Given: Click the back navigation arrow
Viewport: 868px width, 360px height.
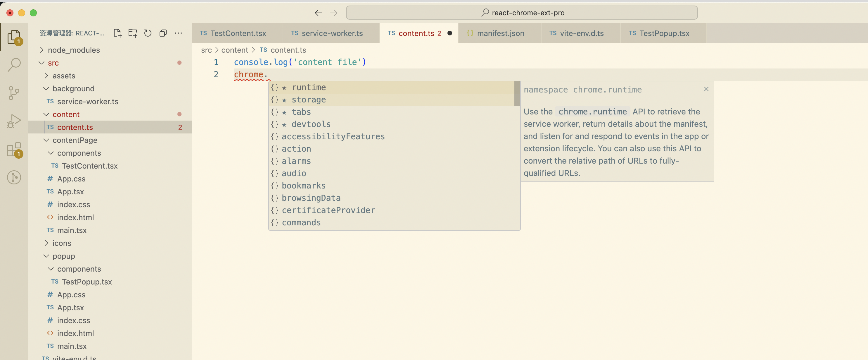Looking at the screenshot, I should point(318,13).
